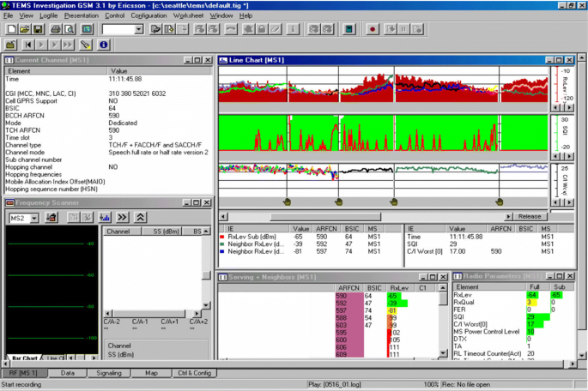Click the red Record button in toolbar
Viewport: 588px width, 391px height.
pyautogui.click(x=373, y=29)
